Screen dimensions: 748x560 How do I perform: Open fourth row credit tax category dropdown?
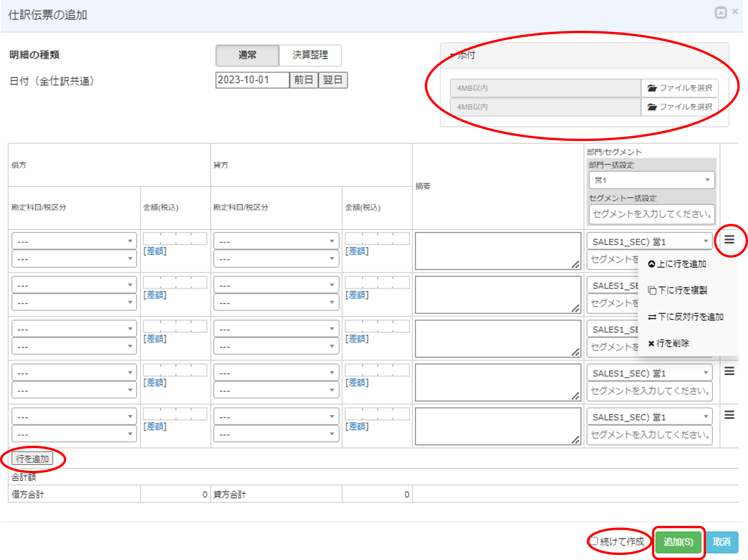[276, 390]
